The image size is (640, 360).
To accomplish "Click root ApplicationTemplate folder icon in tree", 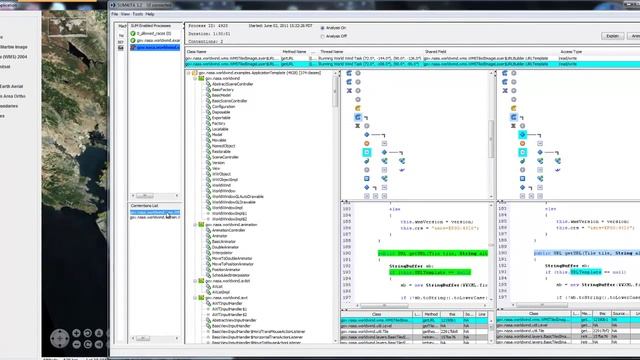I will [x=195, y=73].
